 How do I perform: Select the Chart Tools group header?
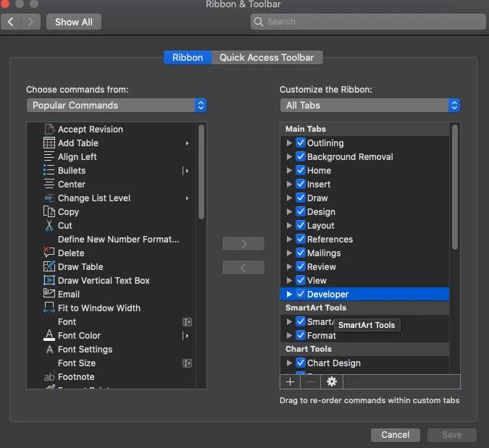[364, 349]
